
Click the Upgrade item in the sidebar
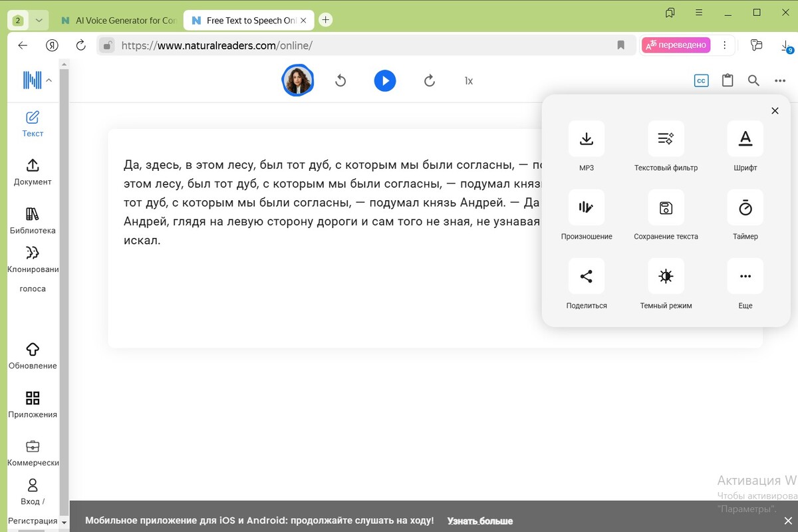33,356
